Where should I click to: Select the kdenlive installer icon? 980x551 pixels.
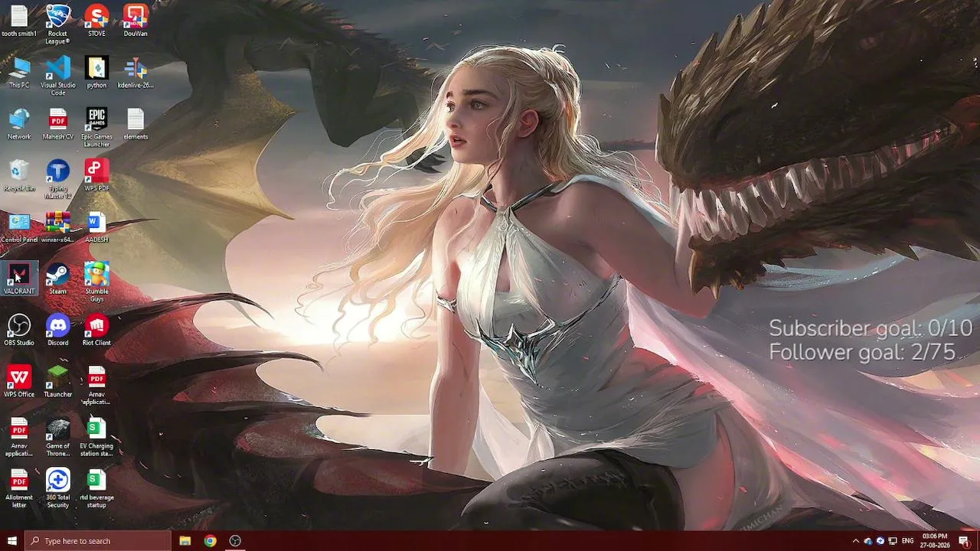click(136, 73)
